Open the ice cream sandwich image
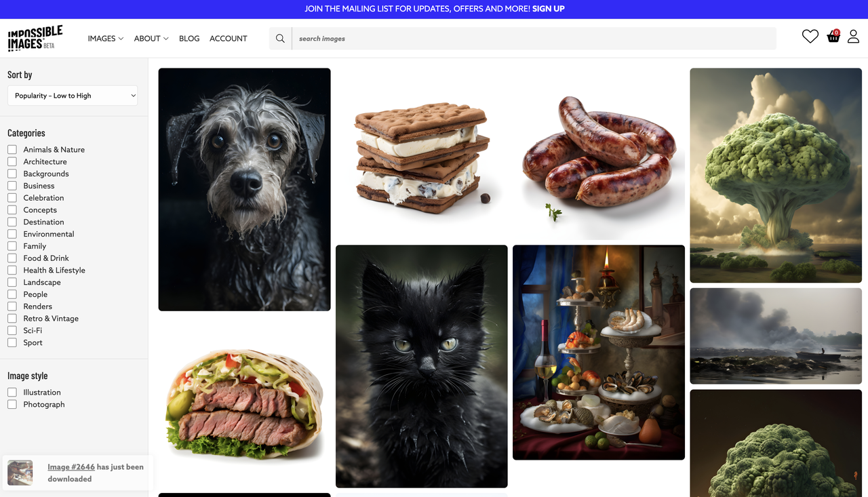This screenshot has height=497, width=868. 422,154
